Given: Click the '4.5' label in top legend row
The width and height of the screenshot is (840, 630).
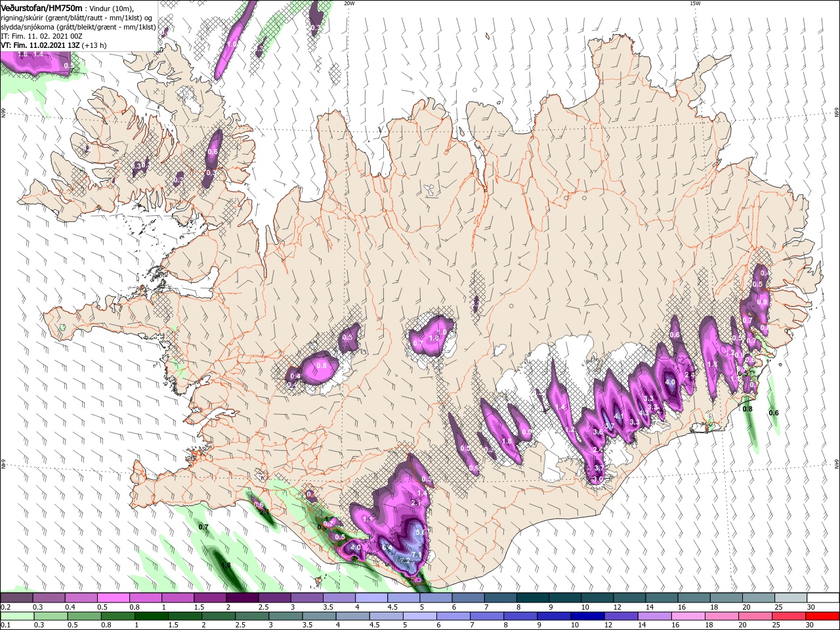Looking at the screenshot, I should click(392, 607).
